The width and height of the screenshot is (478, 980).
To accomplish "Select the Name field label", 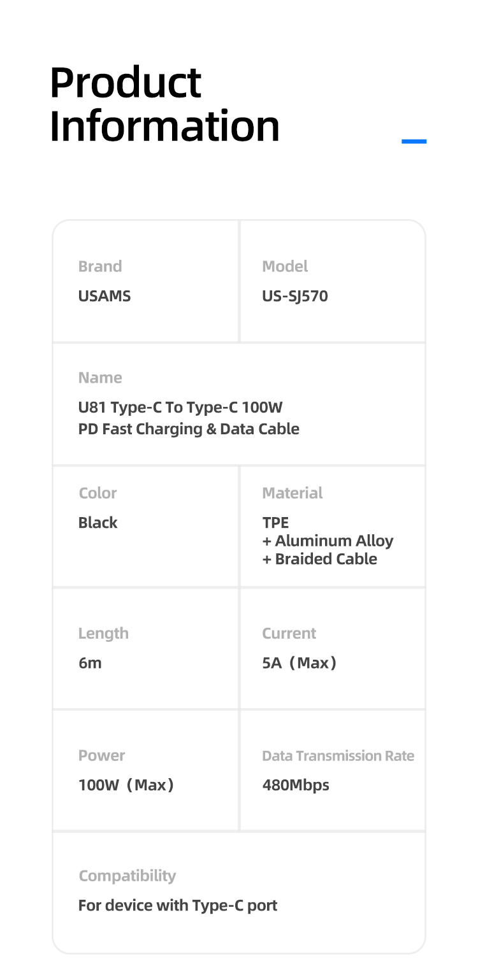I will pos(100,378).
